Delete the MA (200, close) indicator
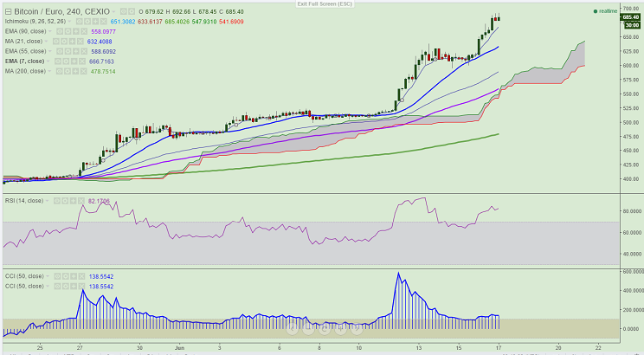 (x=84, y=72)
